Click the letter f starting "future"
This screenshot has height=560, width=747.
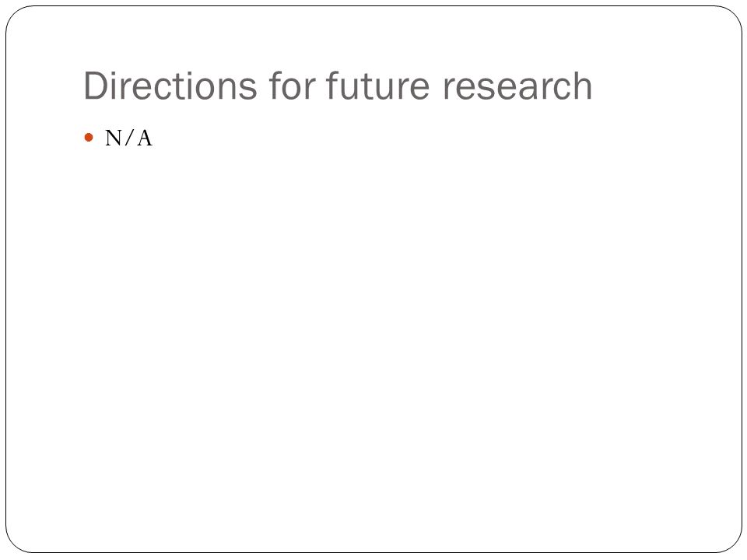(x=332, y=86)
